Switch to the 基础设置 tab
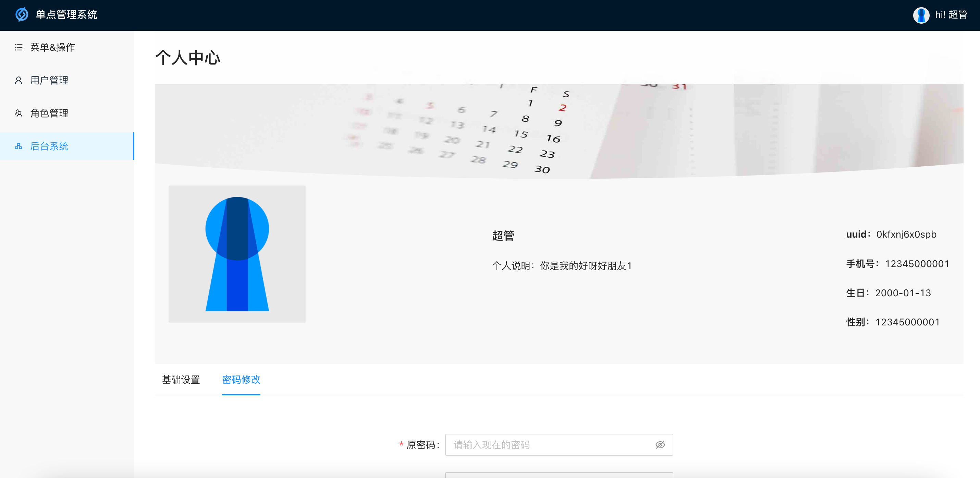Viewport: 980px width, 478px height. click(x=181, y=380)
